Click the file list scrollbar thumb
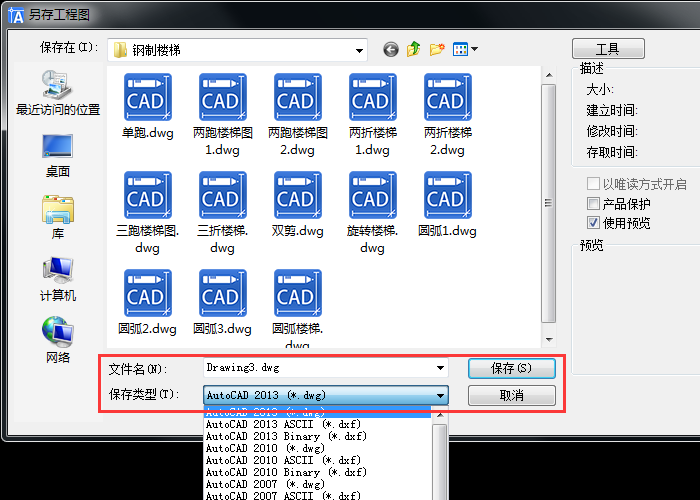The height and width of the screenshot is (500, 700). [x=549, y=203]
